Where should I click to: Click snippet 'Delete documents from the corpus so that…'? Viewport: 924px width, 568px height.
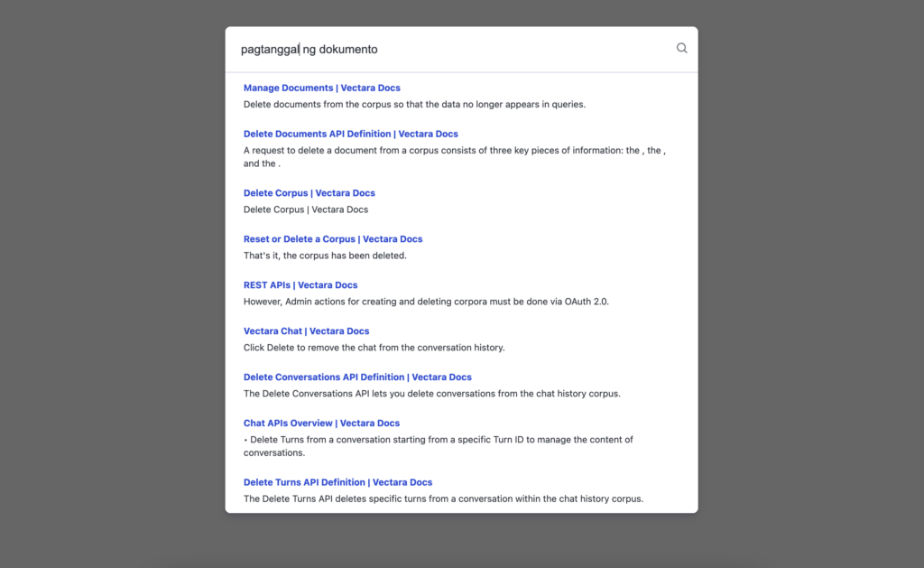tap(414, 105)
